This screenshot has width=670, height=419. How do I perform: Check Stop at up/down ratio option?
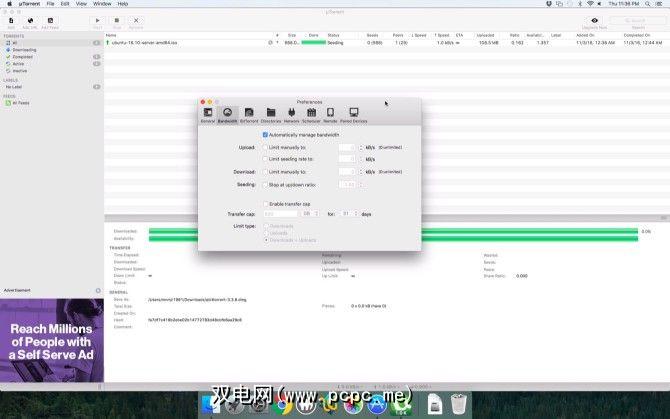[265, 184]
